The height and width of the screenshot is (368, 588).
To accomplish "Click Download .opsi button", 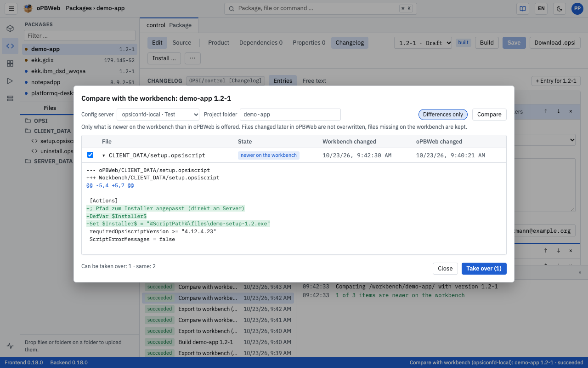I will (555, 43).
